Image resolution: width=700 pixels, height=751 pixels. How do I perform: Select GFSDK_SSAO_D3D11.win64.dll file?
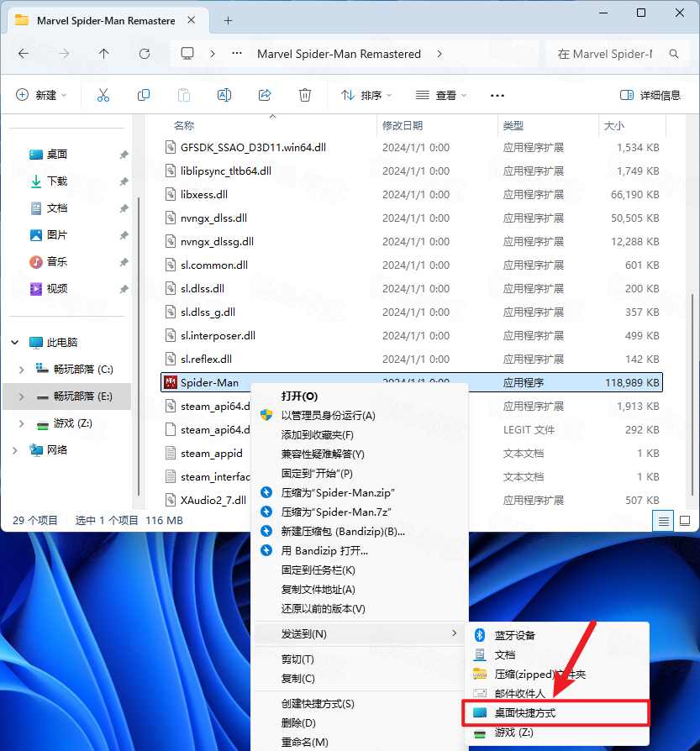(412, 148)
